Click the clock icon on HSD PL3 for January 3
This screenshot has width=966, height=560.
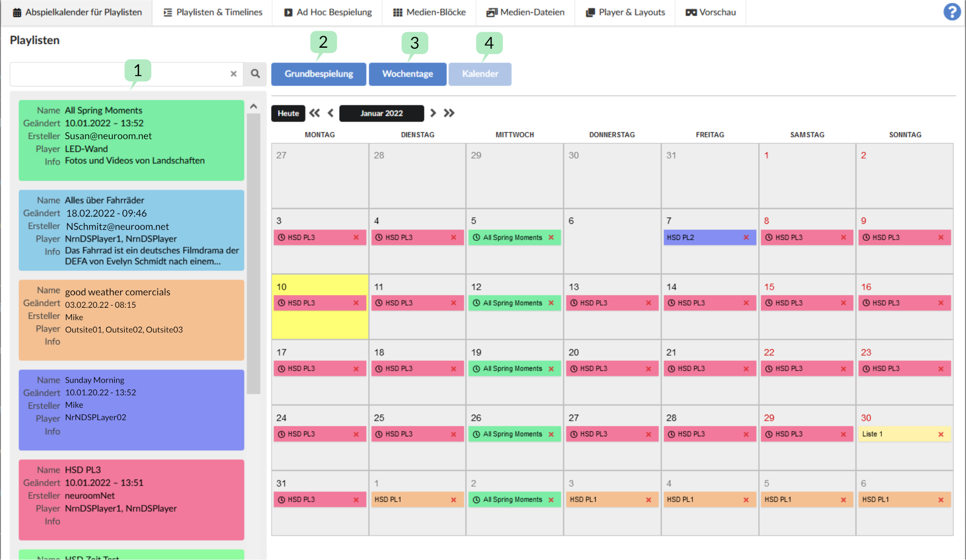(x=282, y=237)
